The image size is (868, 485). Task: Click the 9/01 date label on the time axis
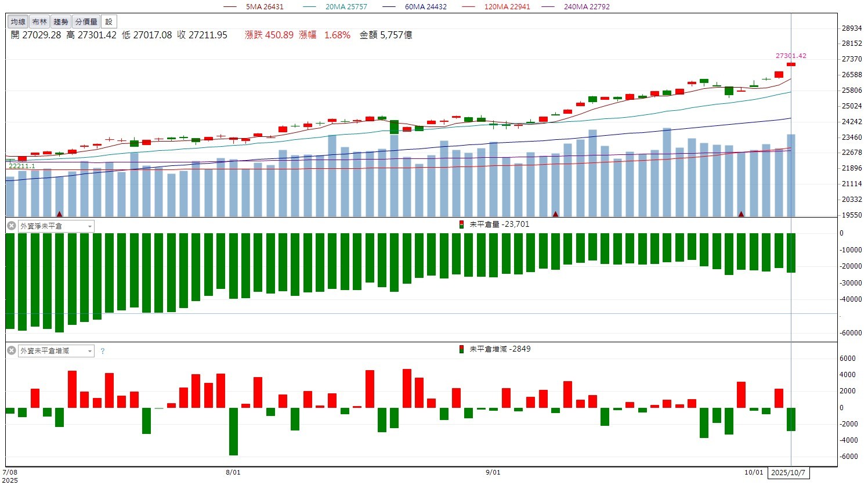493,472
